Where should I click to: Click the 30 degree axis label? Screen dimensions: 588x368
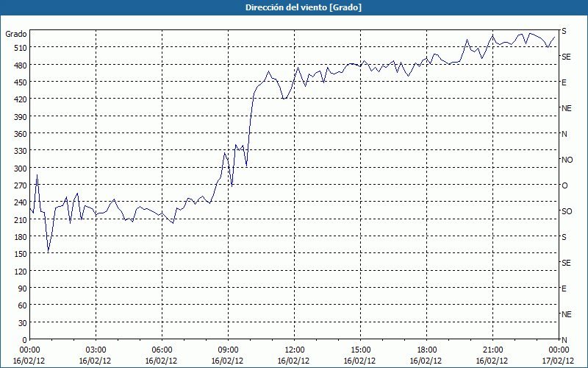23,323
